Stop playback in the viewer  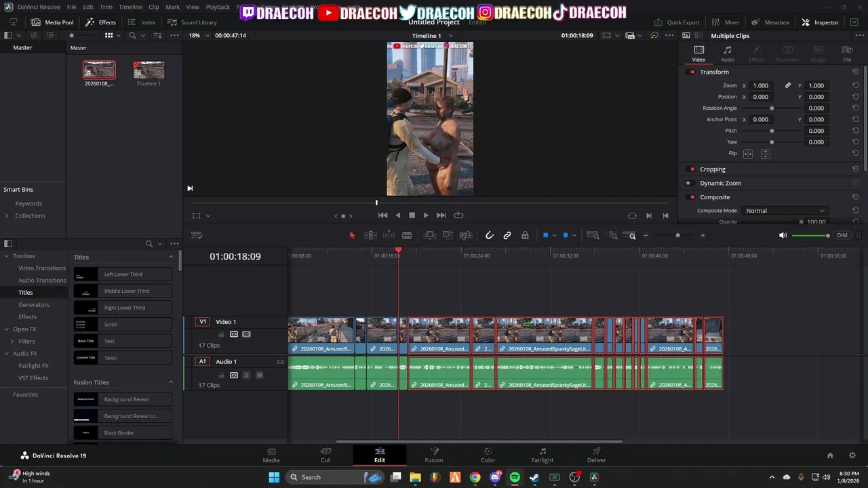pyautogui.click(x=412, y=216)
